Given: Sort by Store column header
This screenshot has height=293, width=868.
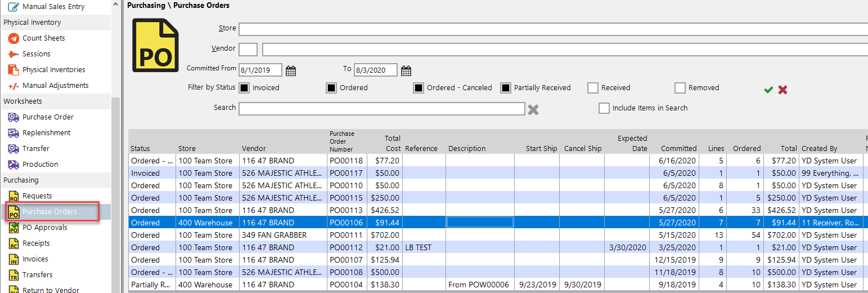Looking at the screenshot, I should pos(187,149).
